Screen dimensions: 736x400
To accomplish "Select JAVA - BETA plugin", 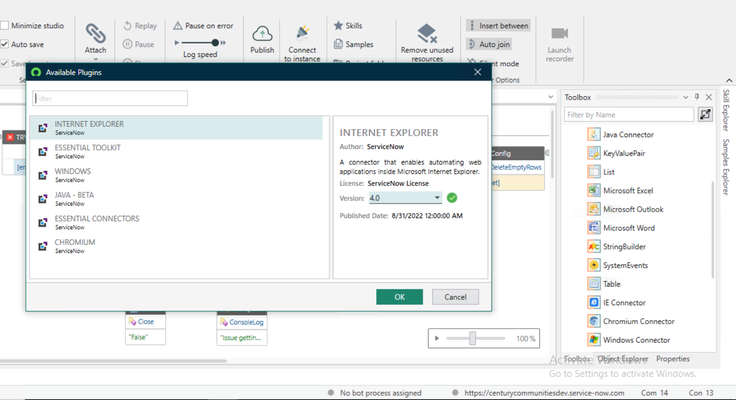I will [176, 199].
